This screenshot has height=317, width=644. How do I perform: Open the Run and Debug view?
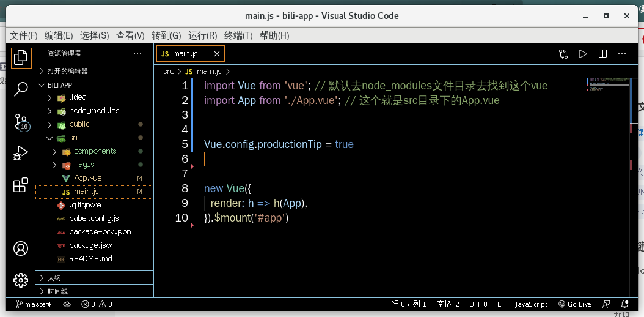click(21, 153)
